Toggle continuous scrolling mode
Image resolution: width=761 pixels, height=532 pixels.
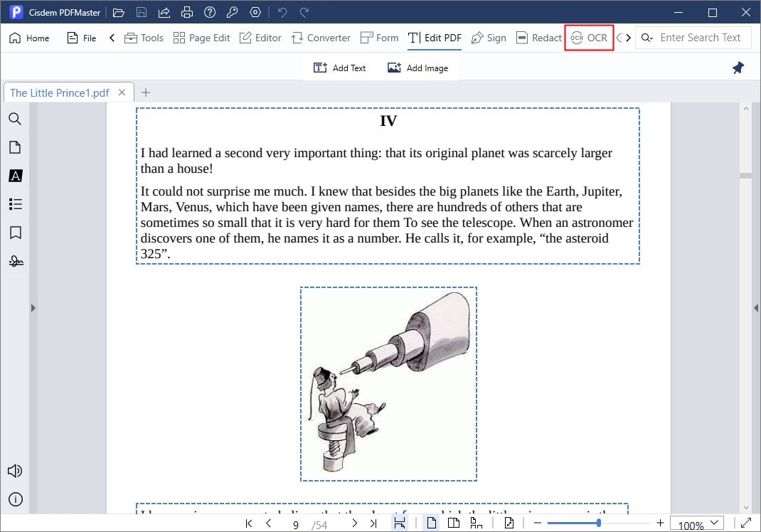coord(400,523)
